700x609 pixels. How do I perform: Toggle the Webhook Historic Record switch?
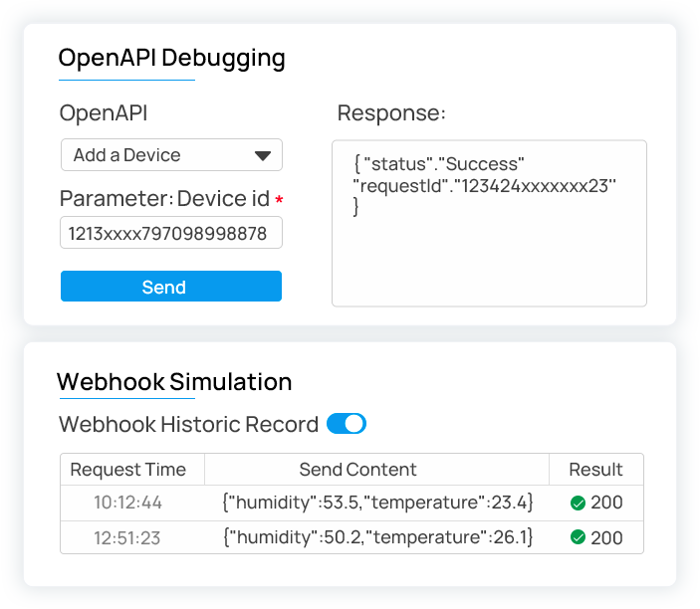click(x=347, y=424)
